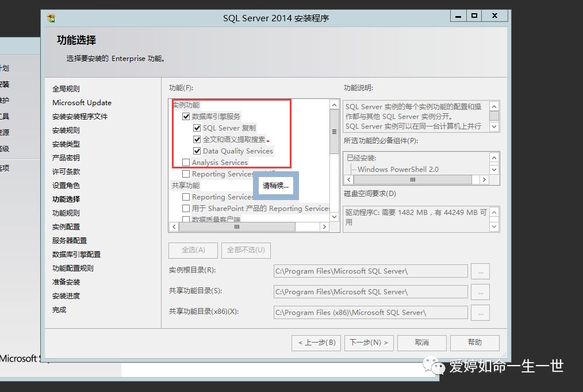Click the features list scroll left arrow
Screen dimensions: 583x392
[174, 226]
